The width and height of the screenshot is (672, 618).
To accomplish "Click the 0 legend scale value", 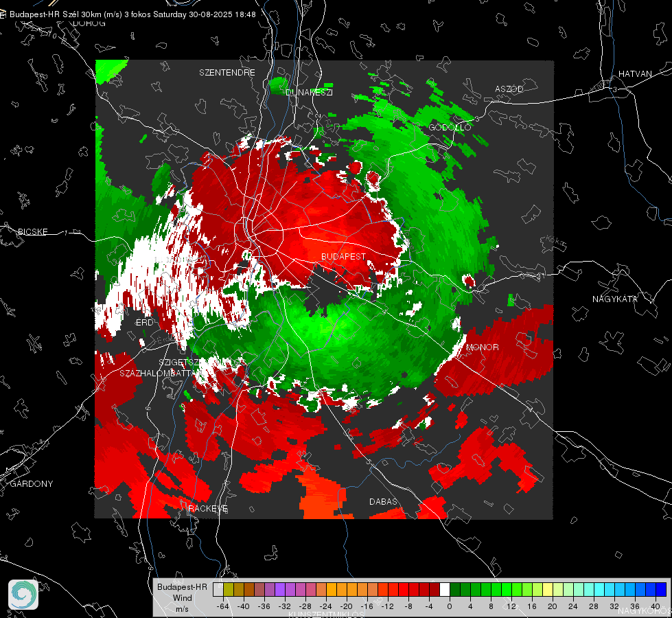I will 450,607.
